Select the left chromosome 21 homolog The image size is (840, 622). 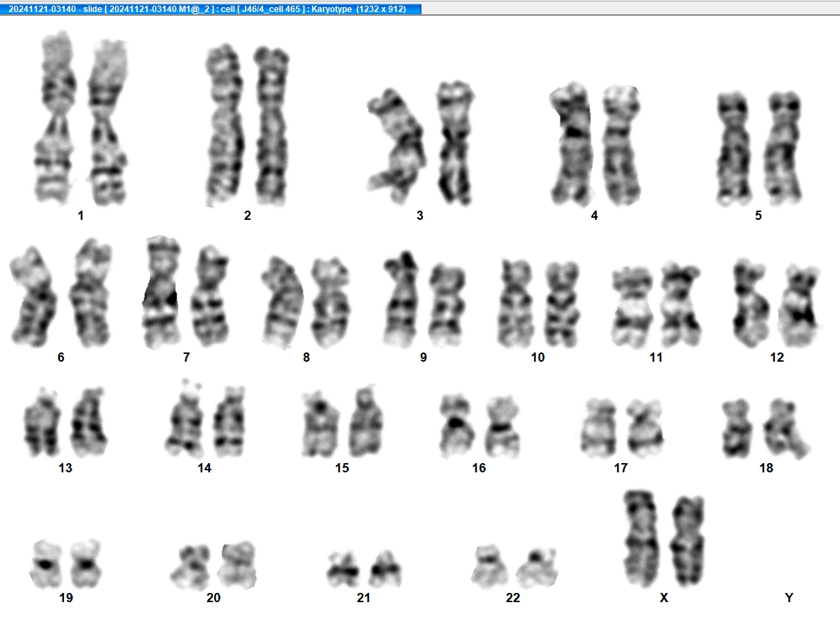(343, 570)
